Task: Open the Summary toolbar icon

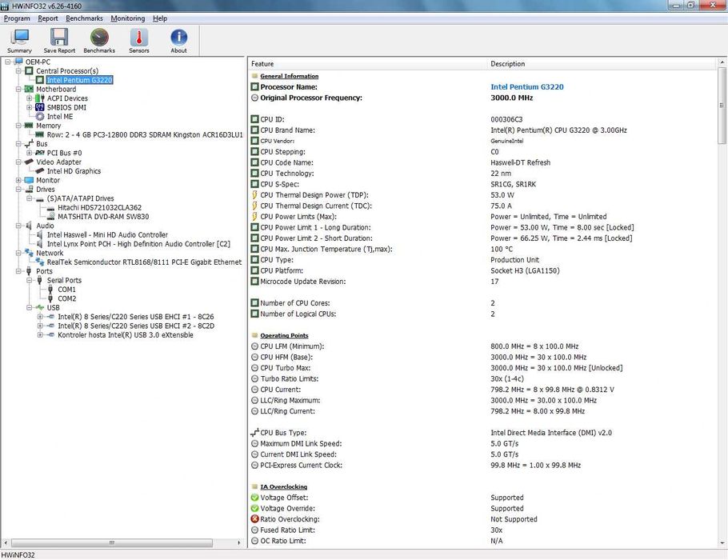Action: point(19,41)
